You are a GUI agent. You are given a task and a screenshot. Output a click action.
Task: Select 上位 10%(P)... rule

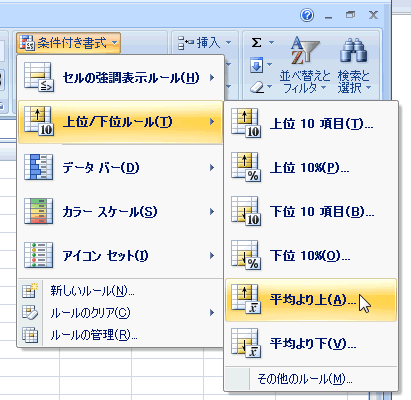click(x=311, y=168)
